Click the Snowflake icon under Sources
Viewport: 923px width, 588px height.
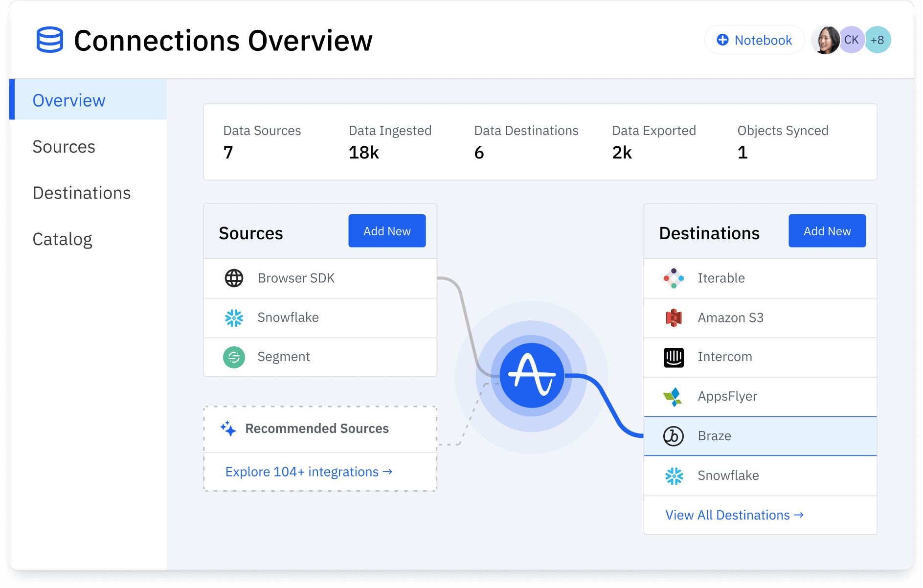coord(234,317)
